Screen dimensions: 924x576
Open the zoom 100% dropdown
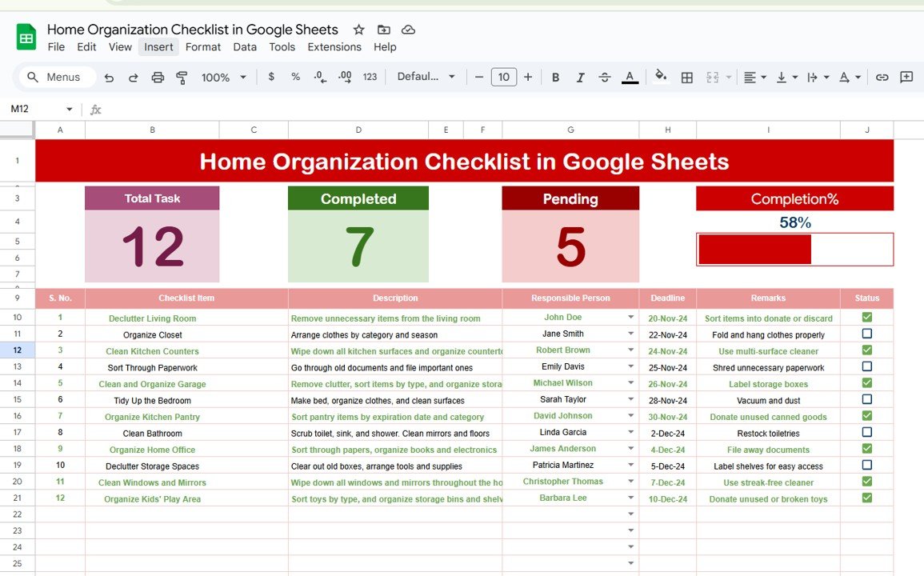point(223,78)
